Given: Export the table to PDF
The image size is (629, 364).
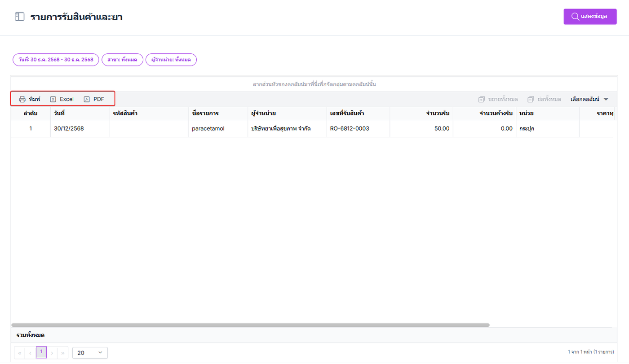Looking at the screenshot, I should pyautogui.click(x=94, y=99).
